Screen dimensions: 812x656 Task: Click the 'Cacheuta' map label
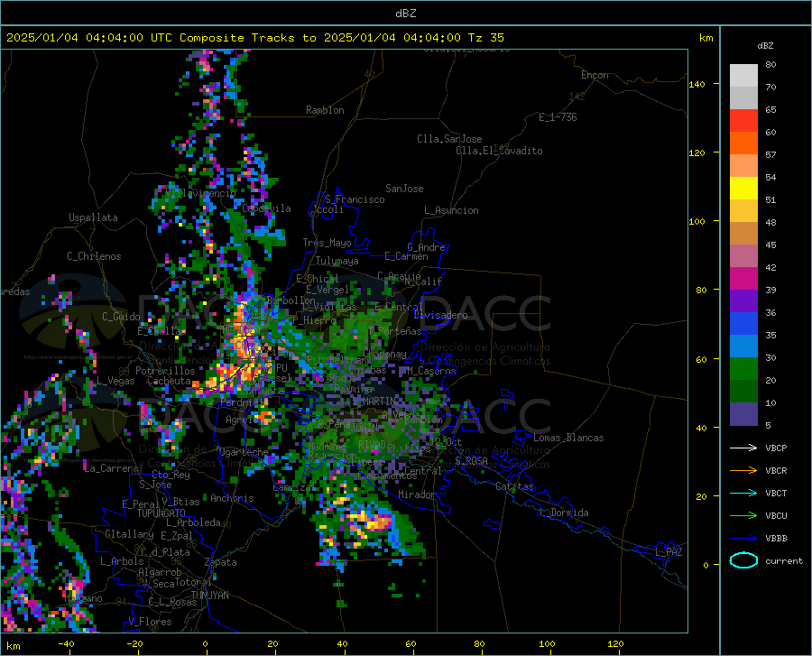coord(170,381)
